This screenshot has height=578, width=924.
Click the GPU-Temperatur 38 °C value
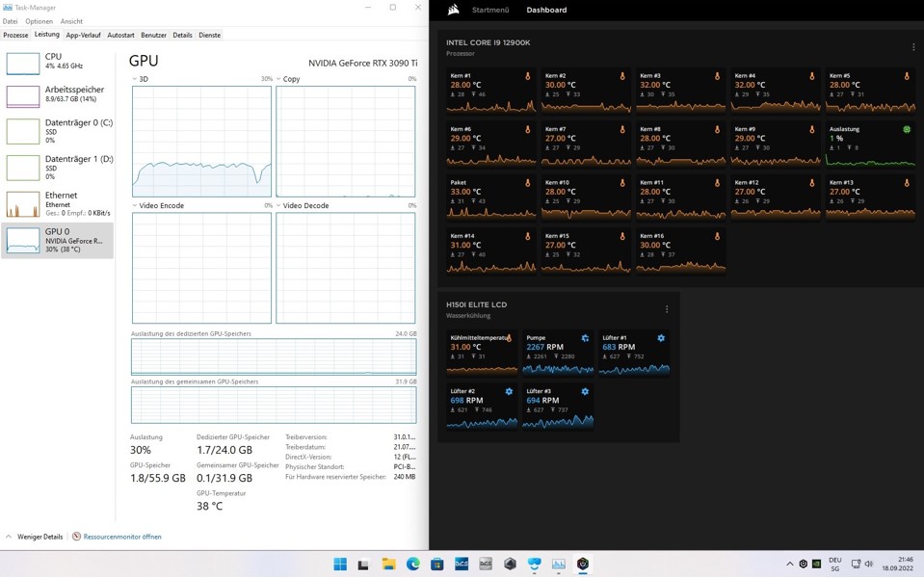tap(209, 506)
